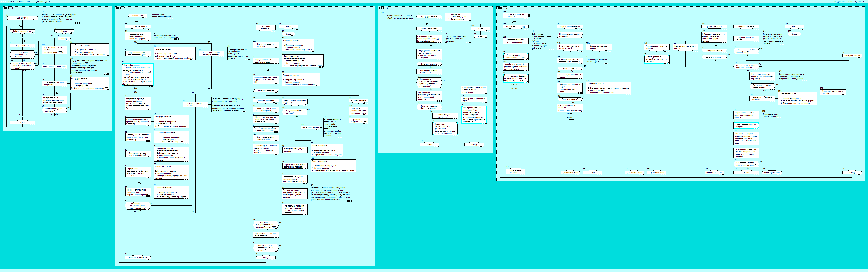868x272 pixels.
Task: Click the 'Есть возражения?' decision block
Action: (429, 64)
